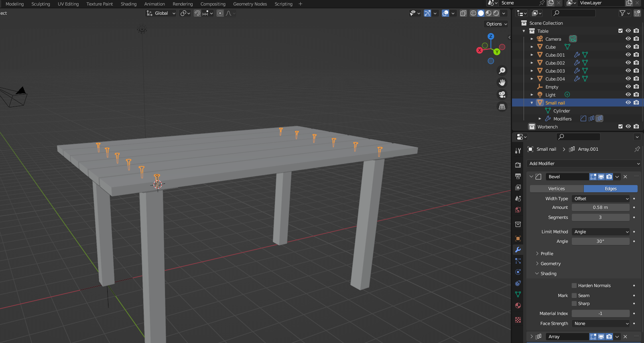Pin the Properties editor context

pos(637,149)
